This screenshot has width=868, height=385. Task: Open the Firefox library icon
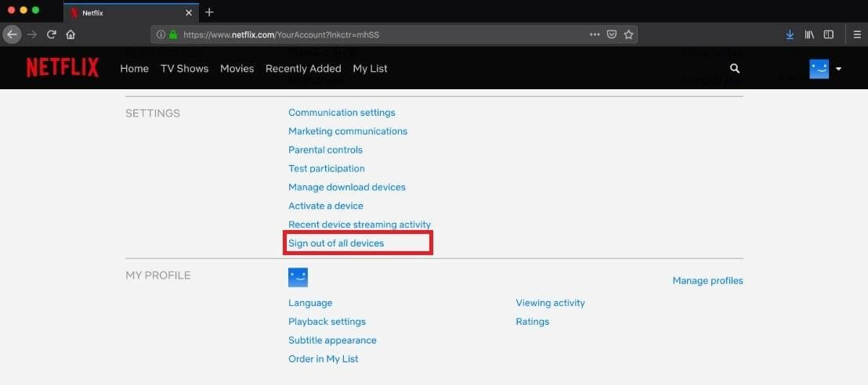click(x=809, y=34)
